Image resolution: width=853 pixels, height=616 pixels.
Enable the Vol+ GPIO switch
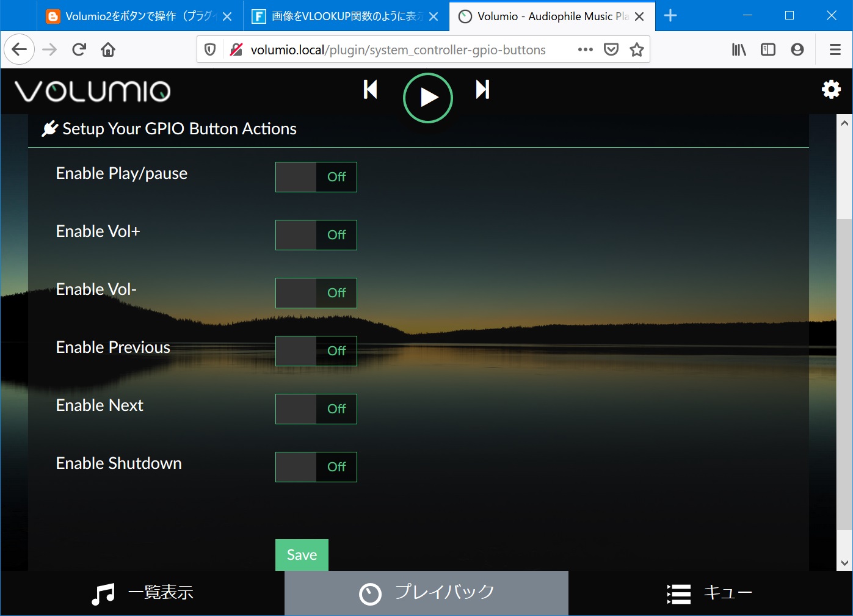click(x=316, y=235)
